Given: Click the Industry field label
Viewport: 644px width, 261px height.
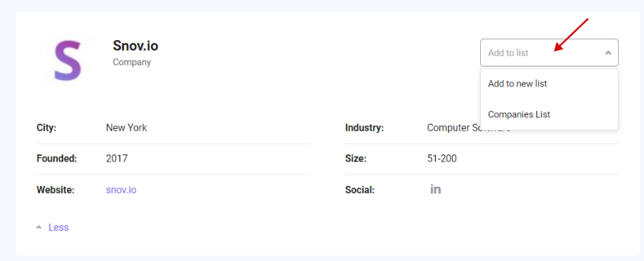Looking at the screenshot, I should pos(364,128).
